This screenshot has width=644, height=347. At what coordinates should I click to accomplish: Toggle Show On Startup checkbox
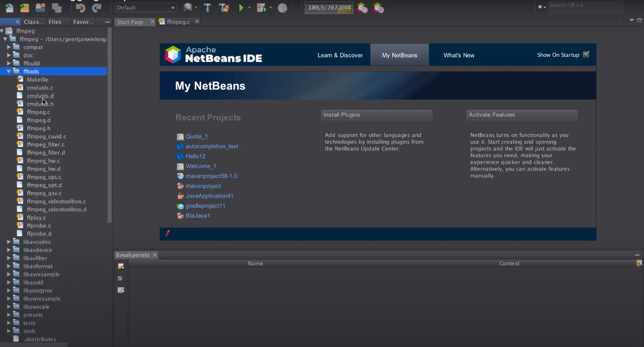[x=586, y=54]
